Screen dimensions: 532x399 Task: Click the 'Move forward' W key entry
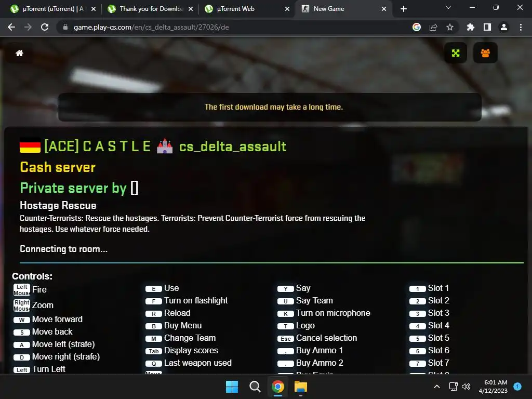(x=48, y=320)
